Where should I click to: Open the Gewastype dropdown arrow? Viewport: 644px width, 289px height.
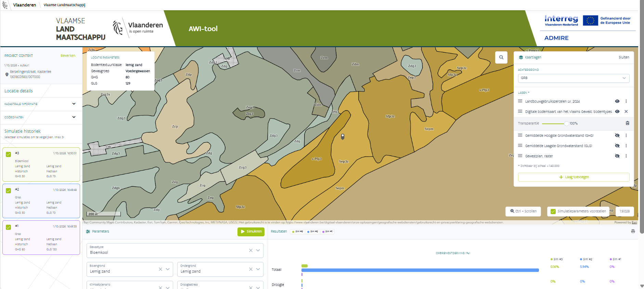(x=258, y=250)
